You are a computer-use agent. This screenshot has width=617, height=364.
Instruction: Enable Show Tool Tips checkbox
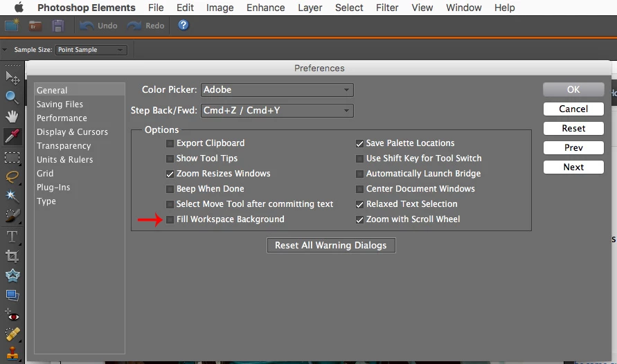170,158
